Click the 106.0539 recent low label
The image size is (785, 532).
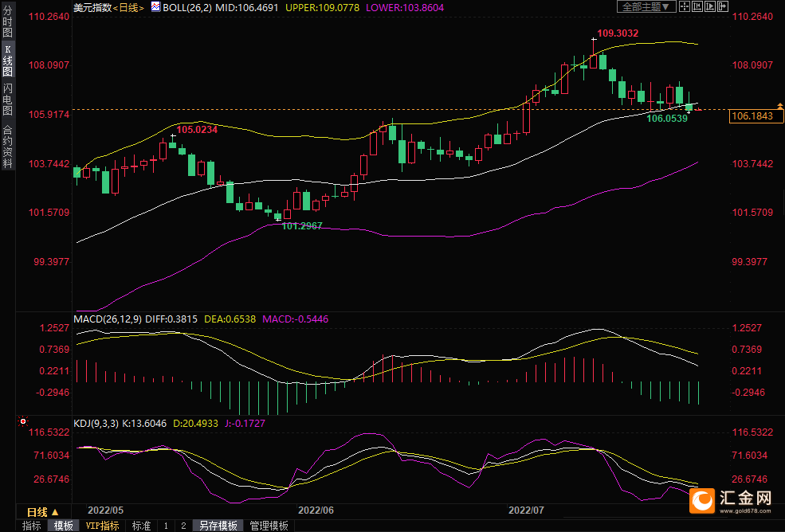pos(667,119)
